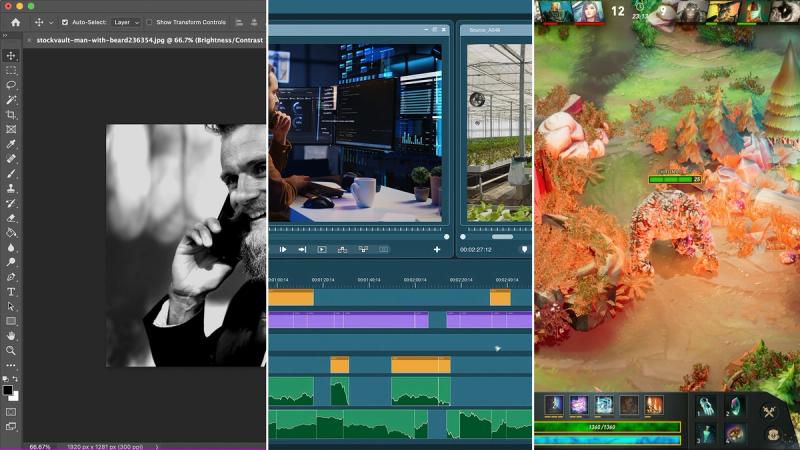
Task: Click the black foreground color swatch
Action: 7,390
